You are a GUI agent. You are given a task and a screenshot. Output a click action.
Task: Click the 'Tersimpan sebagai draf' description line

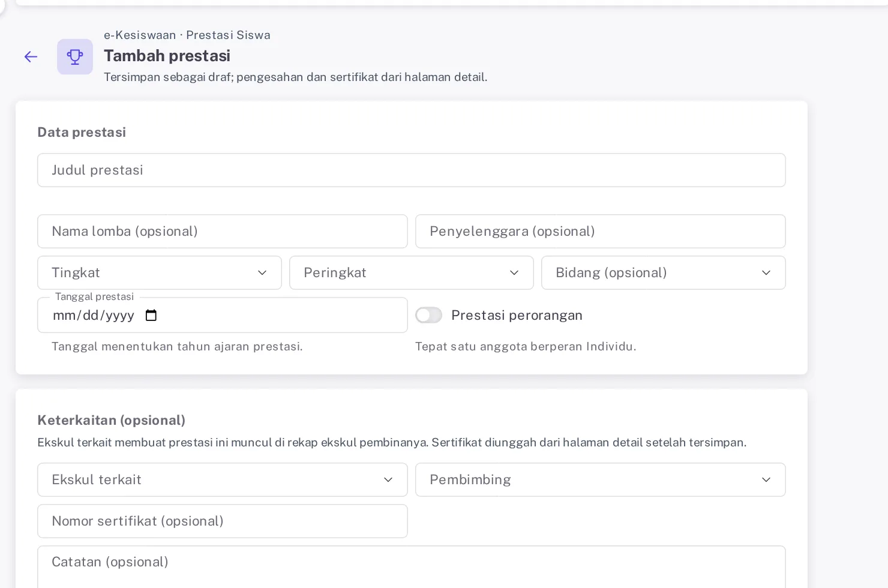point(295,77)
